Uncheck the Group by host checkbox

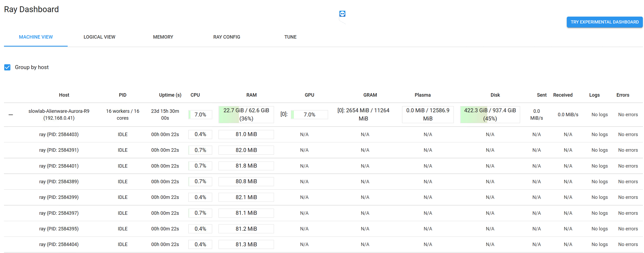pyautogui.click(x=7, y=67)
